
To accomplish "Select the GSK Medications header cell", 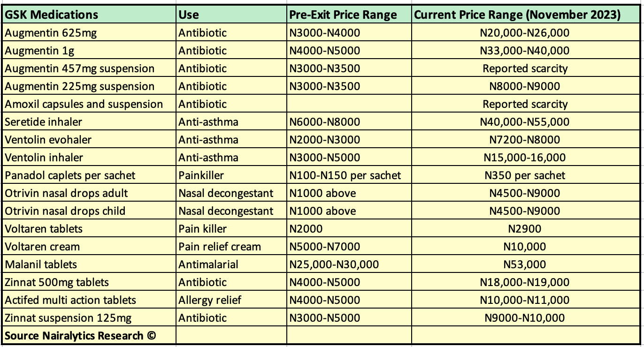I will (x=89, y=15).
